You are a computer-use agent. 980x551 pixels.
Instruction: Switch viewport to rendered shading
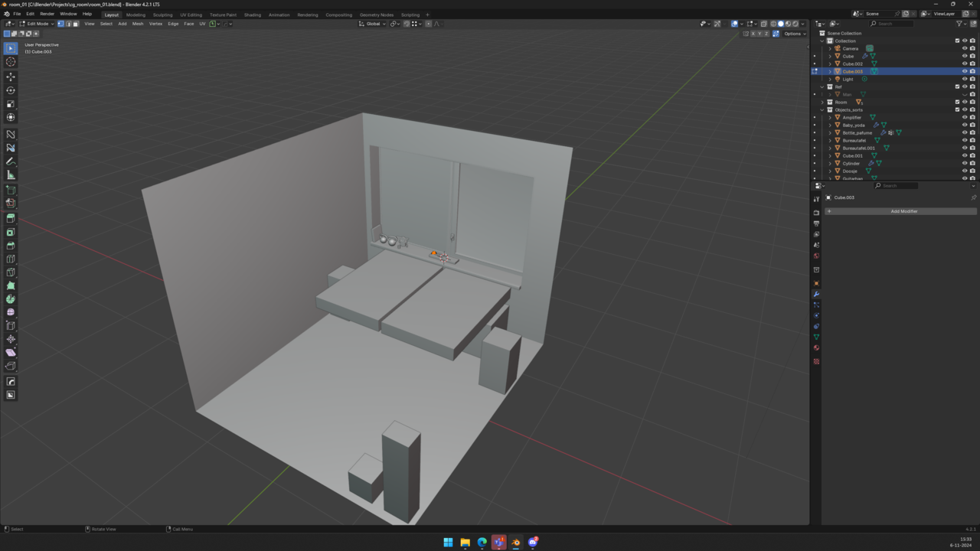(x=795, y=24)
